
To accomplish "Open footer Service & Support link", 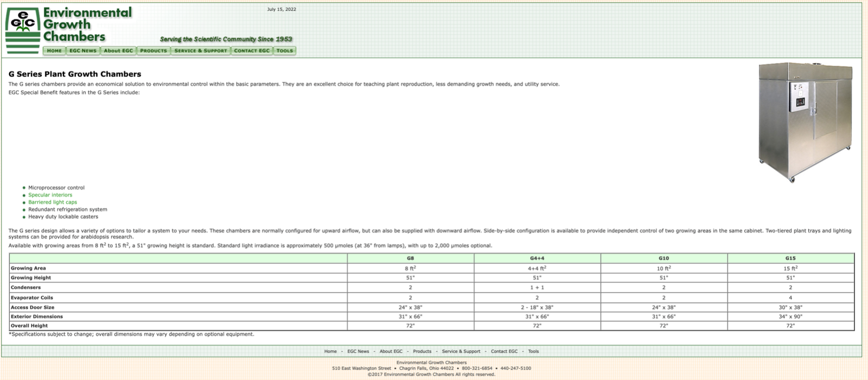I will pos(461,351).
